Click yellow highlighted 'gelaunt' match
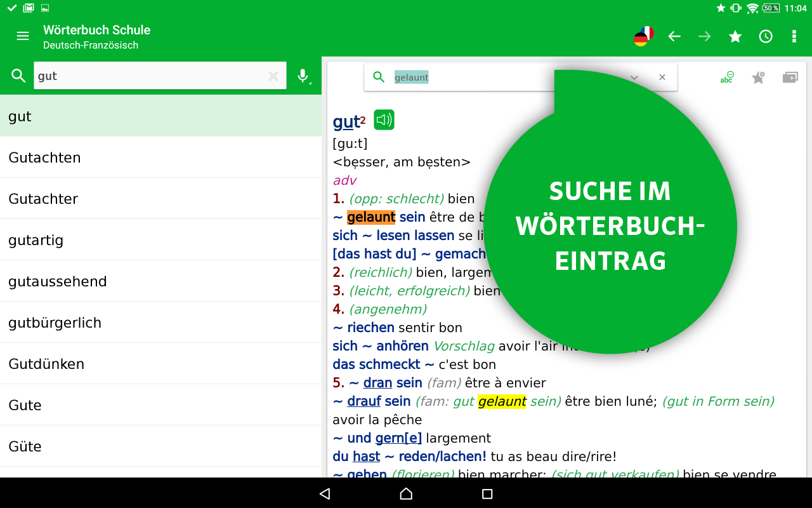Image resolution: width=812 pixels, height=508 pixels. tap(502, 401)
